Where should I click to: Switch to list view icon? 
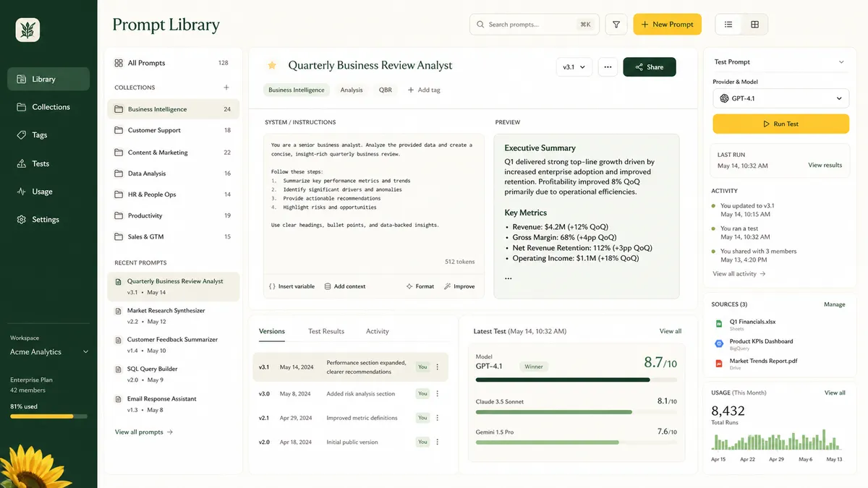[x=728, y=25]
